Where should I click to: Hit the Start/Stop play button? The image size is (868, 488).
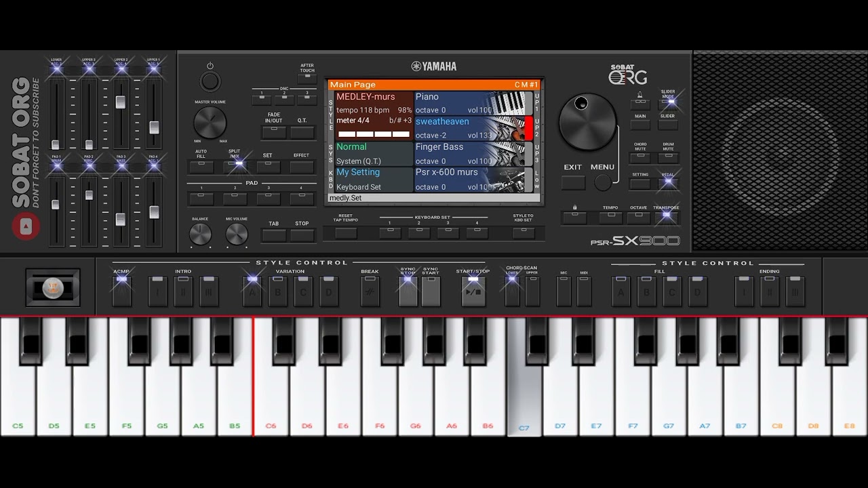[473, 291]
